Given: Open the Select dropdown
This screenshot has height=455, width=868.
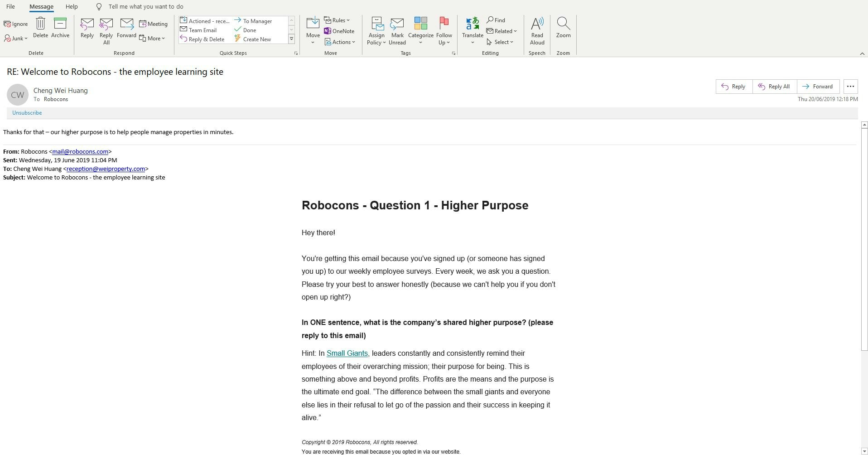Looking at the screenshot, I should coord(500,42).
